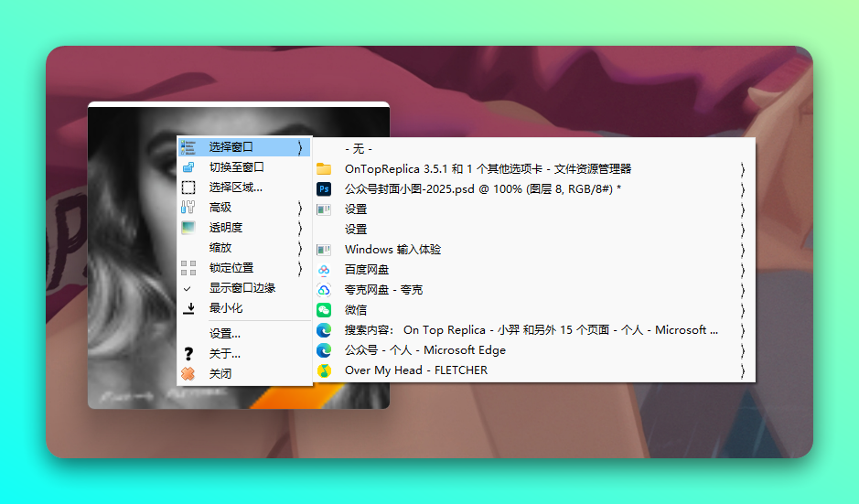Viewport: 859px width, 504px height.
Task: Click the folder icon for OnTopReplica 文件资源管理器
Action: pyautogui.click(x=324, y=168)
